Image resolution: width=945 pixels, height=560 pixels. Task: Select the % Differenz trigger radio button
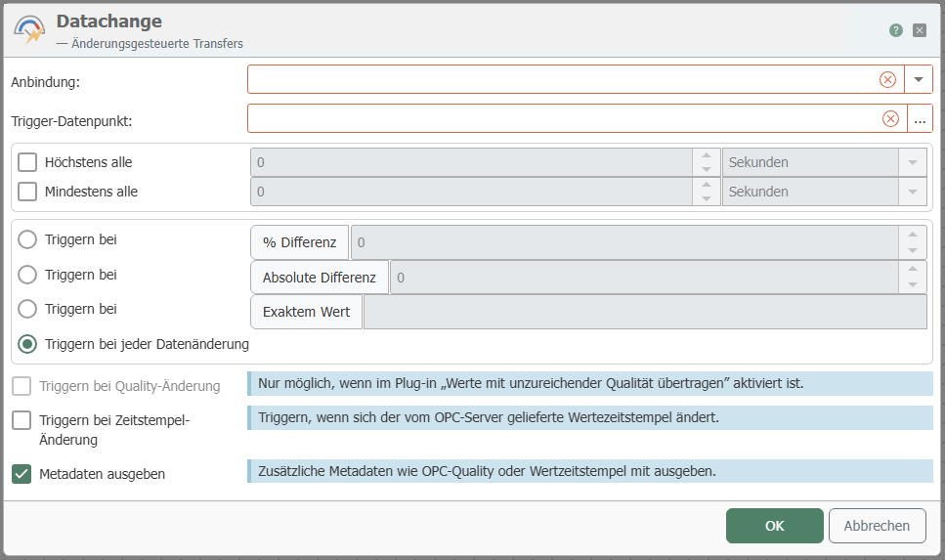(27, 239)
